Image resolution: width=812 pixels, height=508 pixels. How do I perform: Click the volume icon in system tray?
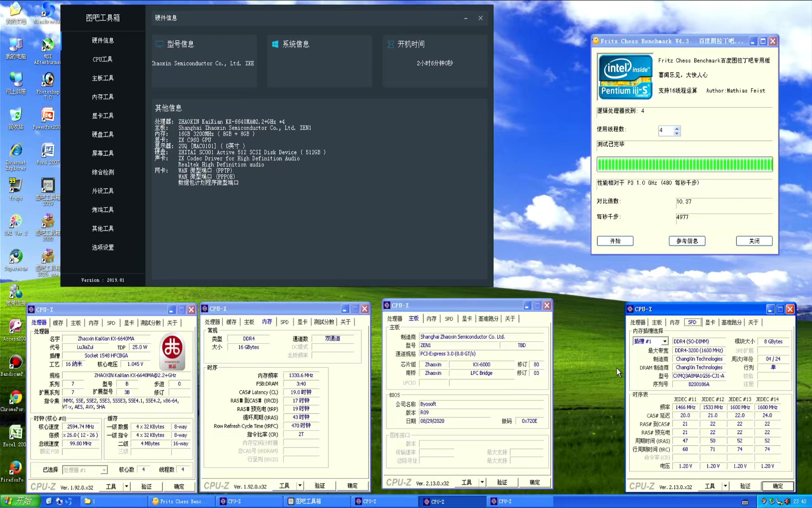click(787, 501)
